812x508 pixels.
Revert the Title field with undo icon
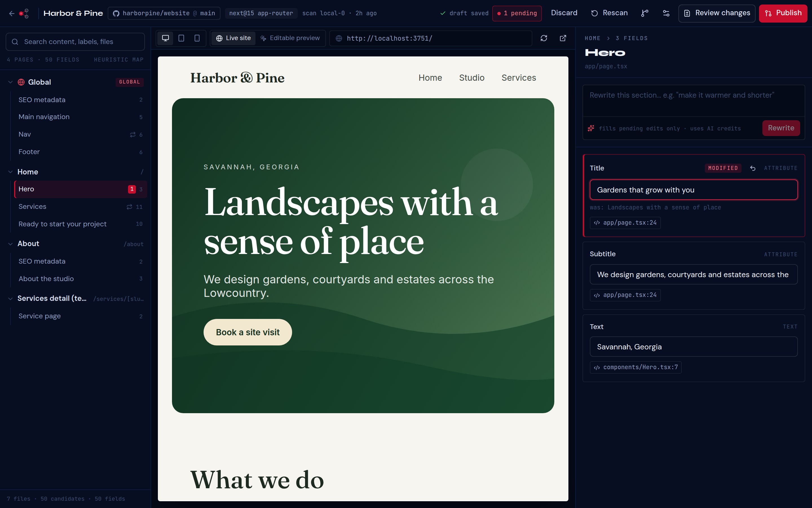753,168
